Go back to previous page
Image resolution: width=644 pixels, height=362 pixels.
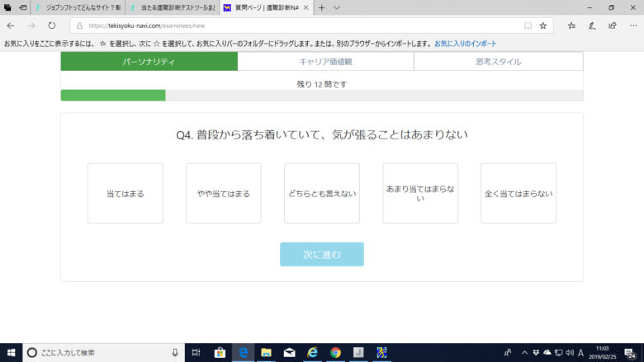11,26
